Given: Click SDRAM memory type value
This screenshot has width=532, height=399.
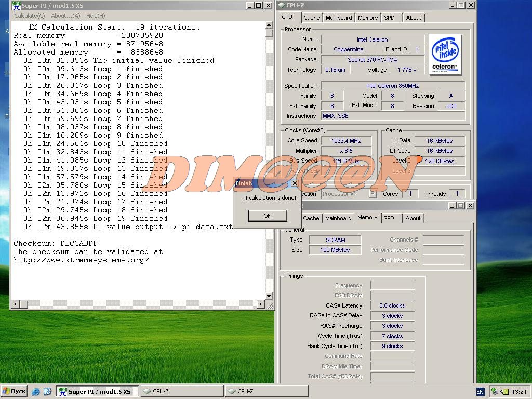Looking at the screenshot, I should (x=335, y=240).
